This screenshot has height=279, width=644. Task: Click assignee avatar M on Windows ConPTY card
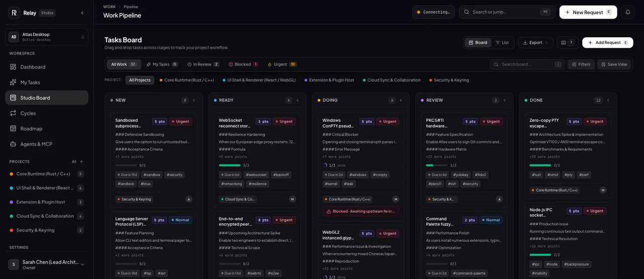tap(395, 199)
